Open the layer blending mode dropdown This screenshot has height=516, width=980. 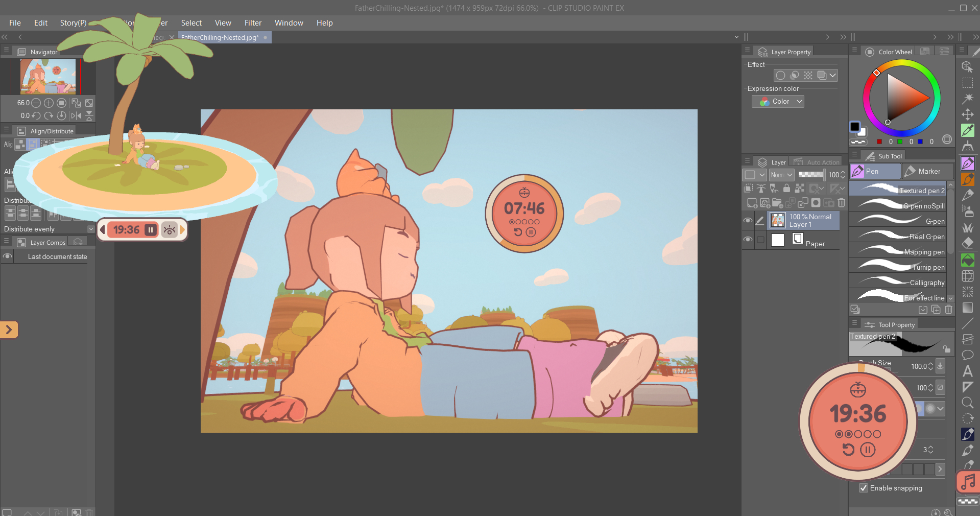pyautogui.click(x=781, y=175)
